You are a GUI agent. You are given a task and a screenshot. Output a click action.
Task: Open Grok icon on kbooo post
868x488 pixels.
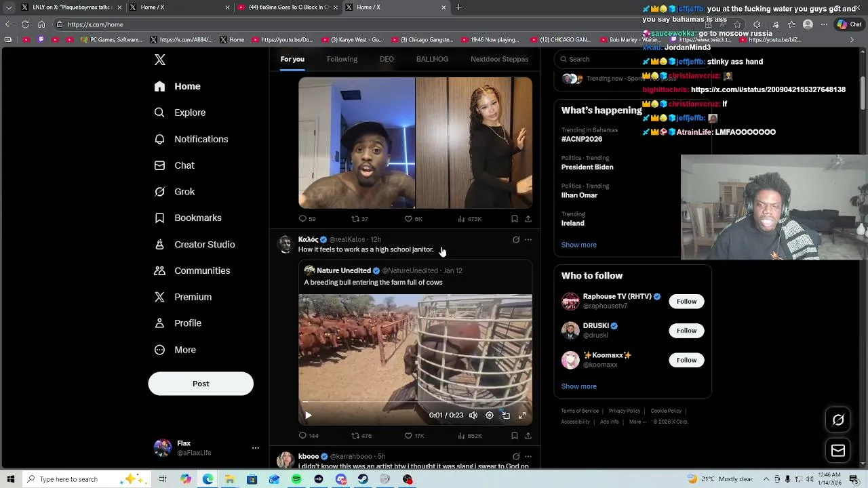[516, 456]
